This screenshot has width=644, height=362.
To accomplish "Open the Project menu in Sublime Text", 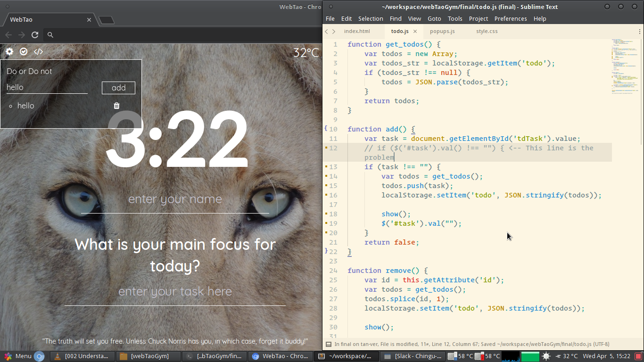I will coord(479,19).
